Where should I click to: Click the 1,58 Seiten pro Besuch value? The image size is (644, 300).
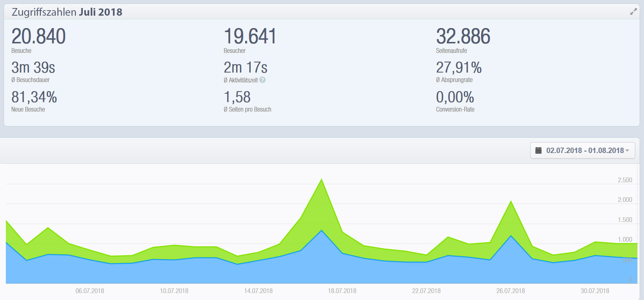[237, 97]
